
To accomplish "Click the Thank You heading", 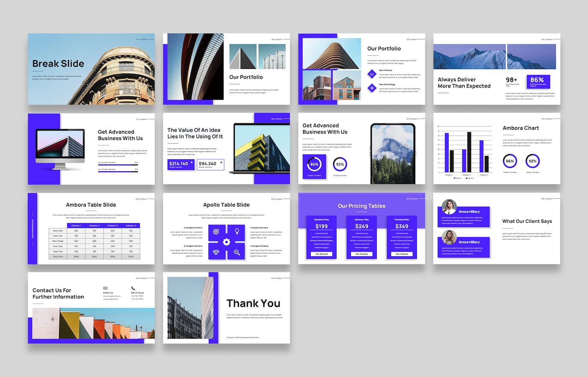I will 253,304.
